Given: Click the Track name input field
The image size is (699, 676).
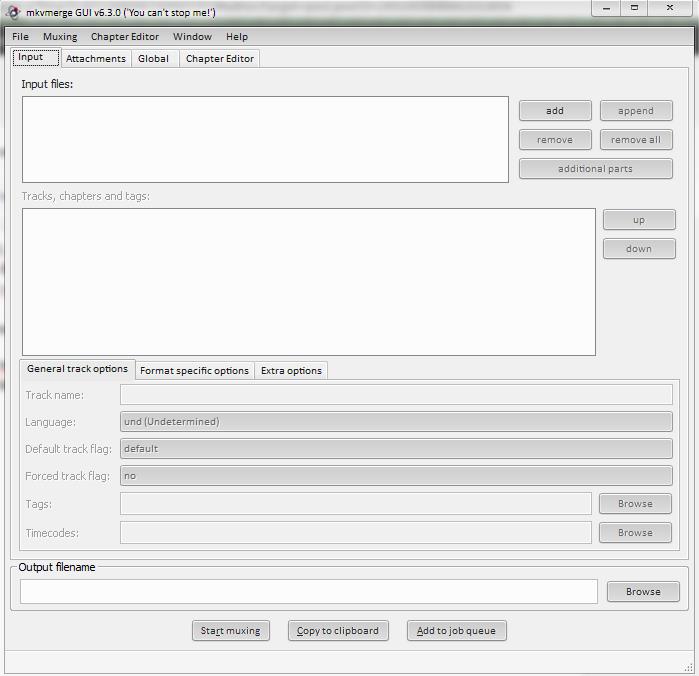Looking at the screenshot, I should [396, 395].
